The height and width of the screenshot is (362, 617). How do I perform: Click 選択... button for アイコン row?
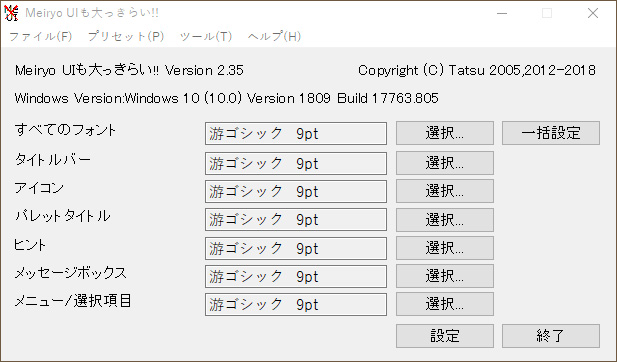(445, 191)
